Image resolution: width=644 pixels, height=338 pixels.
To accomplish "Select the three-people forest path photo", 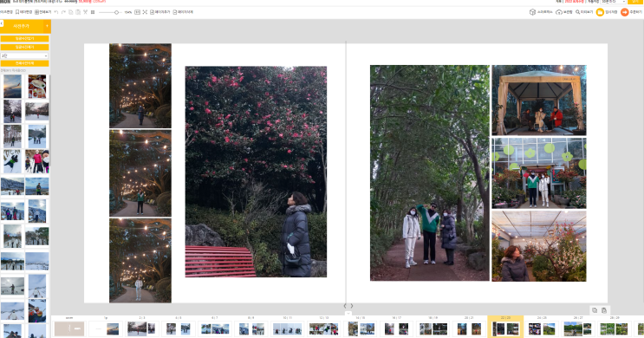I will pos(430,173).
